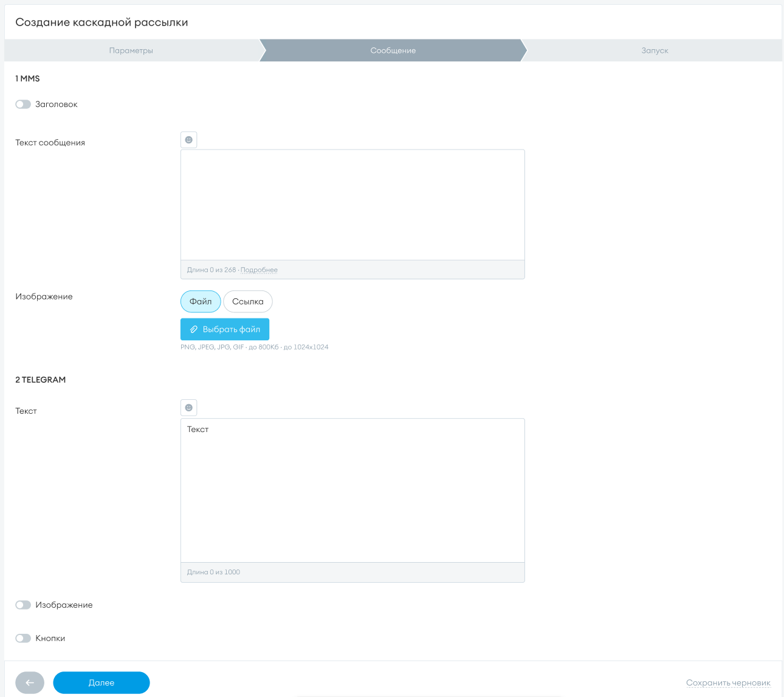Open the Подробнее link under MMS text
The width and height of the screenshot is (784, 697).
[x=259, y=270]
